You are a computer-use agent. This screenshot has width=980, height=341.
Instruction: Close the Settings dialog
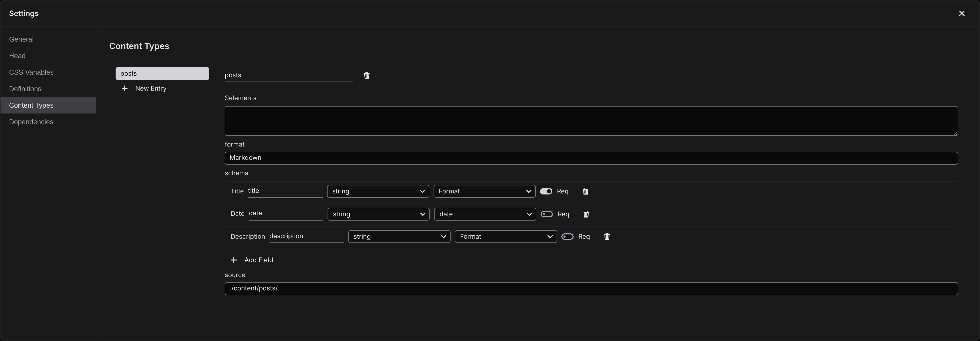click(962, 13)
